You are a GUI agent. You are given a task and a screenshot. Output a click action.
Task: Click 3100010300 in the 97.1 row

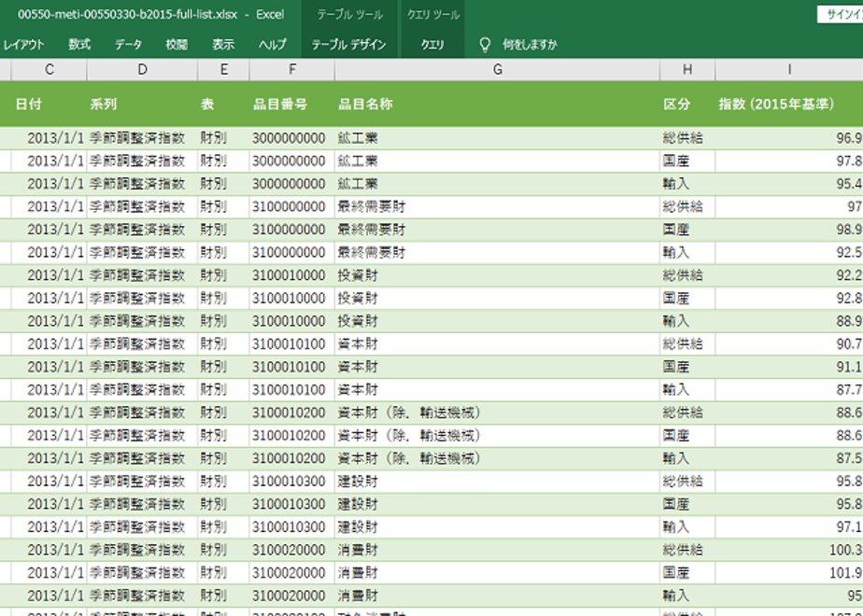(289, 527)
